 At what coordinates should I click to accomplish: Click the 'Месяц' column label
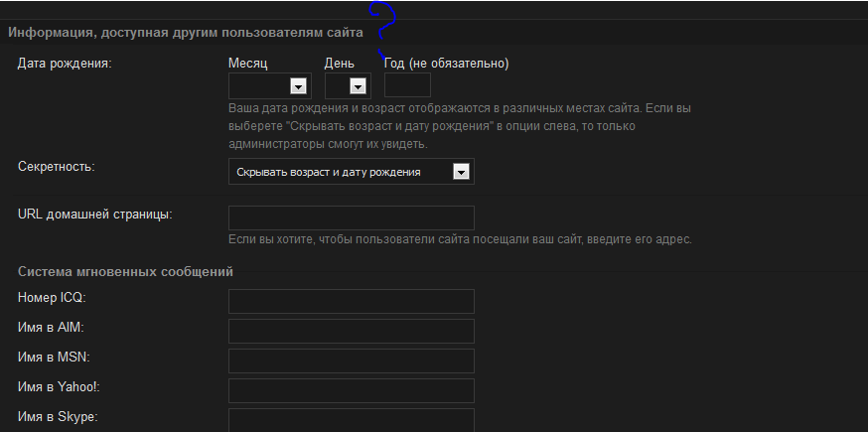[248, 64]
